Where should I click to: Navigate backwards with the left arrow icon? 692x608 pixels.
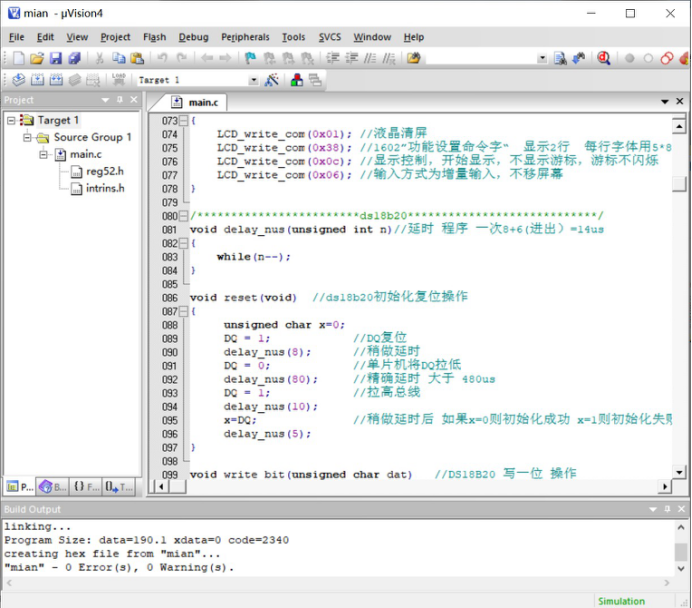(x=207, y=58)
